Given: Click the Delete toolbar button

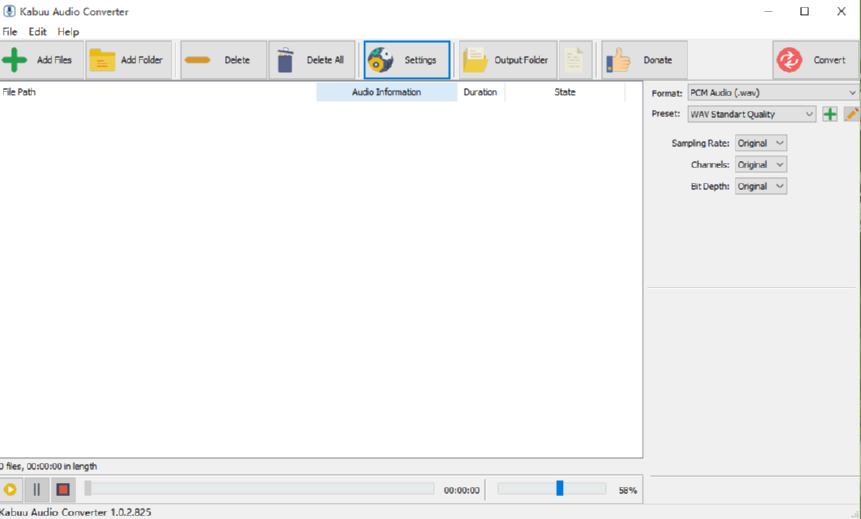Looking at the screenshot, I should click(x=223, y=60).
